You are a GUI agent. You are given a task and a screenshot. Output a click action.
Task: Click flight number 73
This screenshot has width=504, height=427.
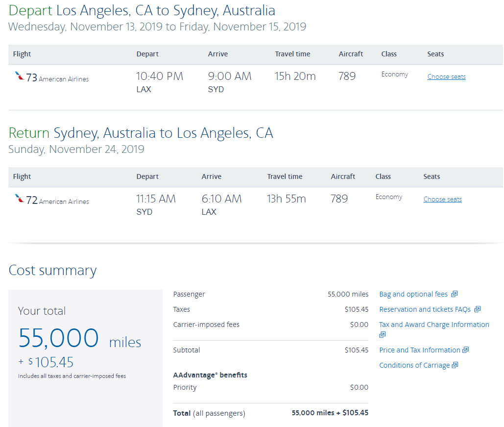tap(31, 77)
